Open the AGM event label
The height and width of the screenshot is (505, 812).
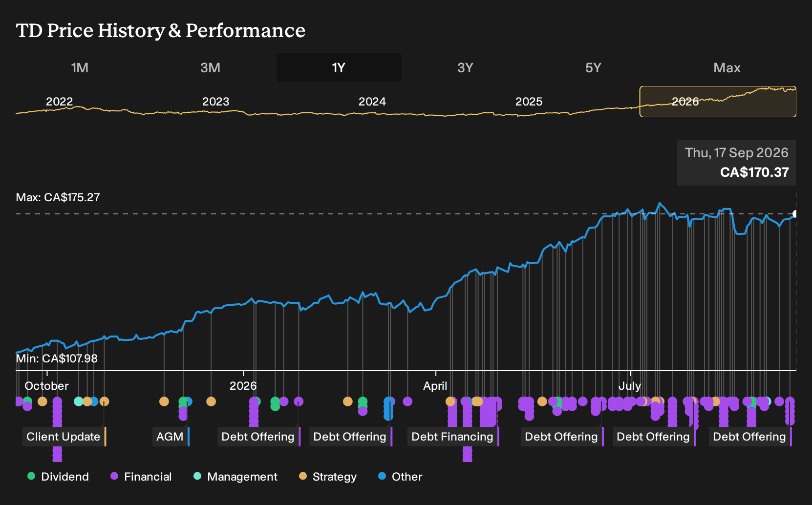pos(170,437)
